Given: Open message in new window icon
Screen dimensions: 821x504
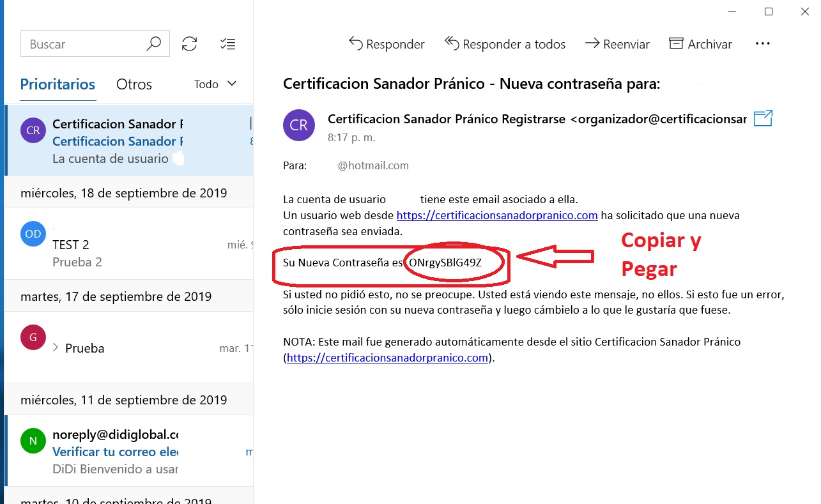Looking at the screenshot, I should 763,118.
